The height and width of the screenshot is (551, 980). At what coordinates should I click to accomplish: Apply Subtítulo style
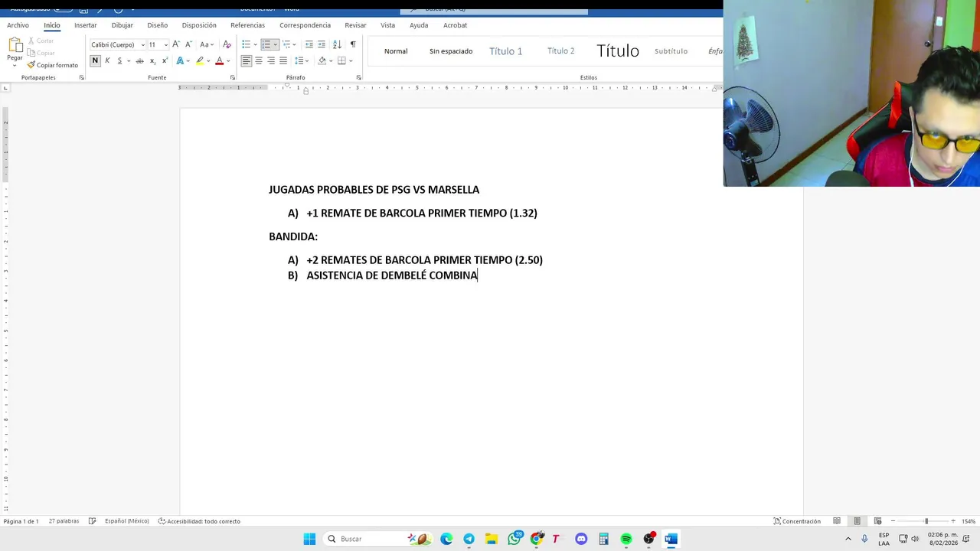point(671,51)
